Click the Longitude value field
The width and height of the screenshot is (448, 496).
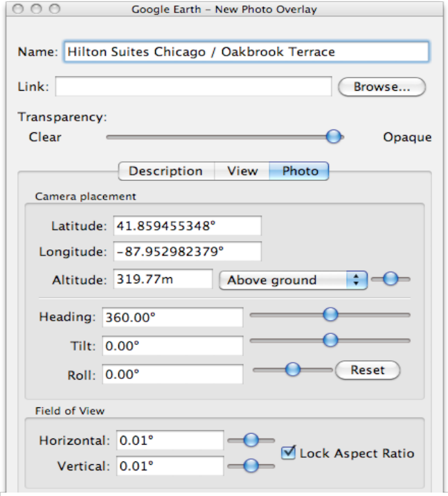point(188,251)
